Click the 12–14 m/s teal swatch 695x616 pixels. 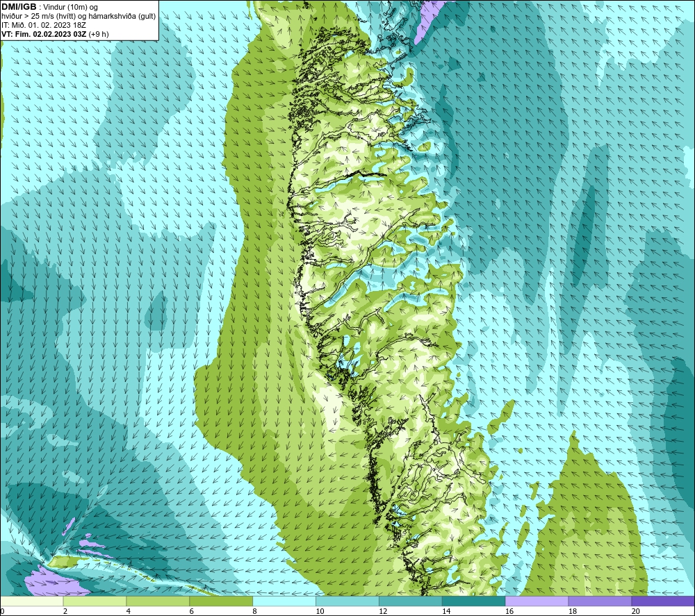[411, 601]
